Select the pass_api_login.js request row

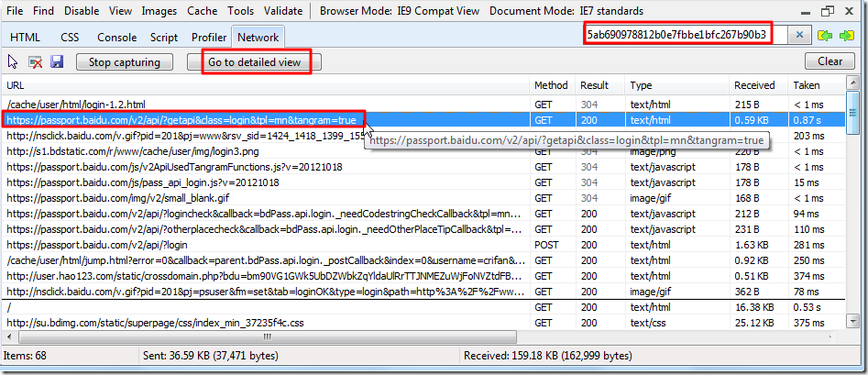(423, 182)
